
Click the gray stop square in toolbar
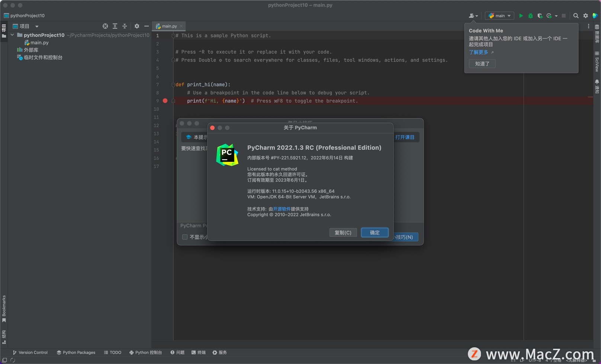pos(563,16)
